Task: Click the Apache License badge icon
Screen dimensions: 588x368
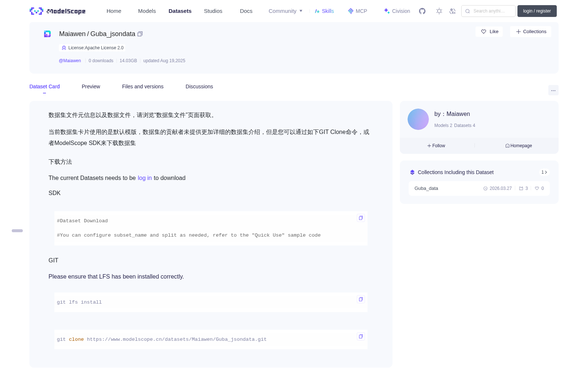Action: (64, 48)
